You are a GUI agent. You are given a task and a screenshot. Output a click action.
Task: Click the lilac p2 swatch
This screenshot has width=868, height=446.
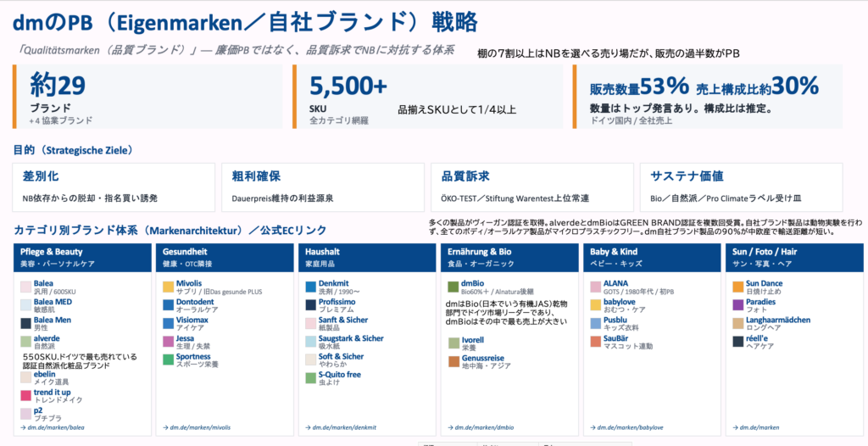click(x=25, y=414)
